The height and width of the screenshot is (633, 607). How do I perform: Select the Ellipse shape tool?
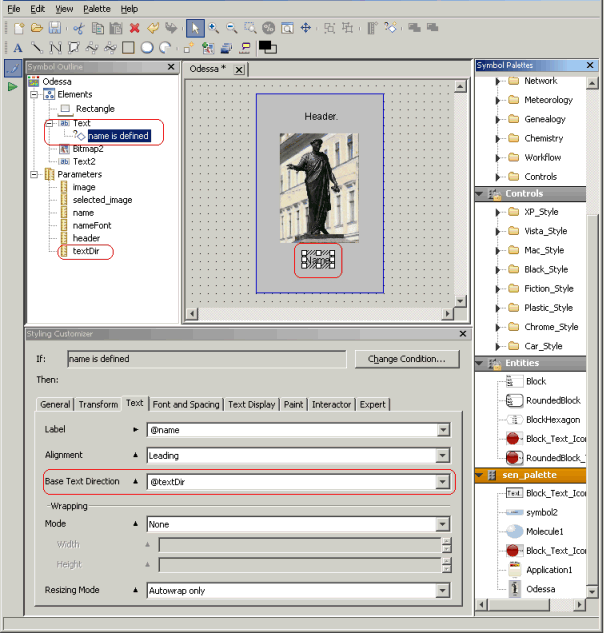tap(146, 47)
